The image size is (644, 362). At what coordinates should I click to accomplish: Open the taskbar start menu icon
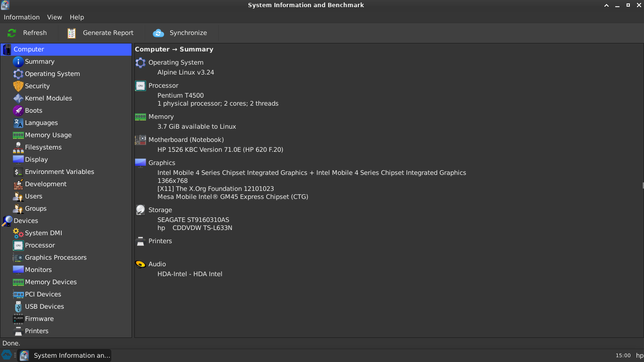(x=7, y=355)
